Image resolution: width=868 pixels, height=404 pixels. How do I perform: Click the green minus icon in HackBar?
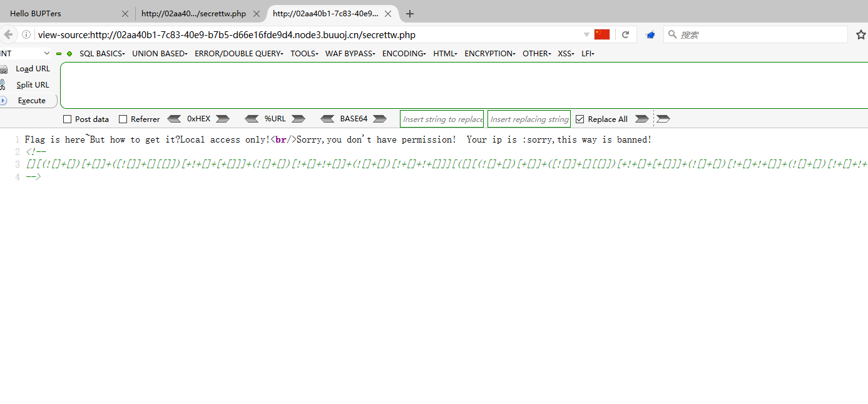pyautogui.click(x=59, y=54)
